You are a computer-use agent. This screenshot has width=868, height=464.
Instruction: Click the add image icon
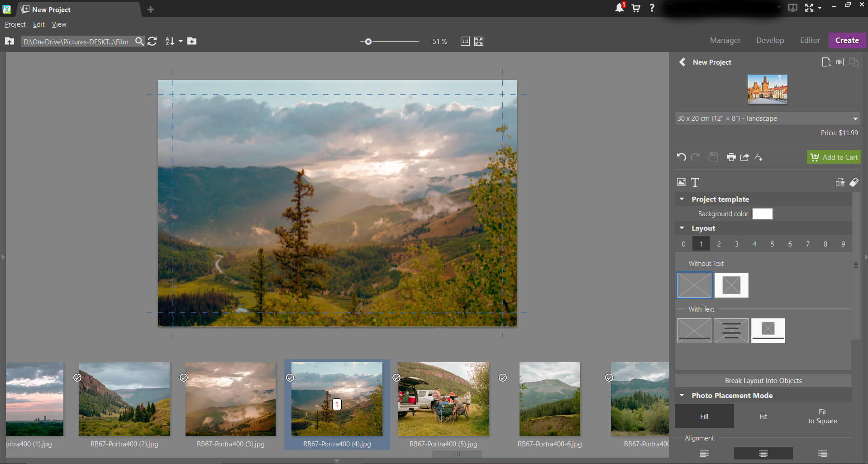click(x=682, y=182)
